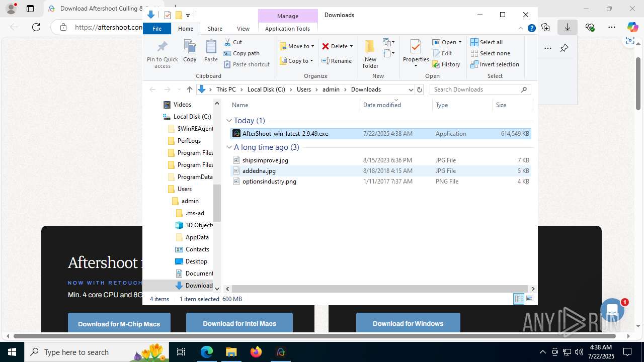Click Select all in ribbon
The width and height of the screenshot is (644, 362).
coord(487,42)
